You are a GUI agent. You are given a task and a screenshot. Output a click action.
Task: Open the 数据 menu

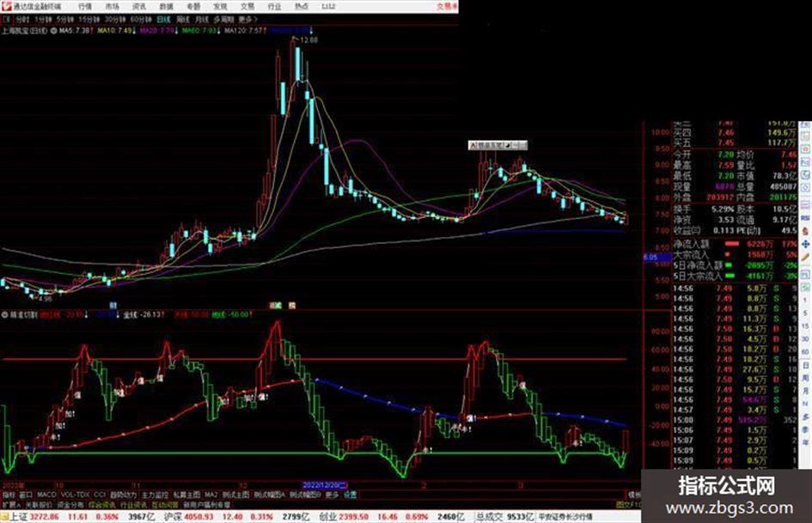(166, 6)
